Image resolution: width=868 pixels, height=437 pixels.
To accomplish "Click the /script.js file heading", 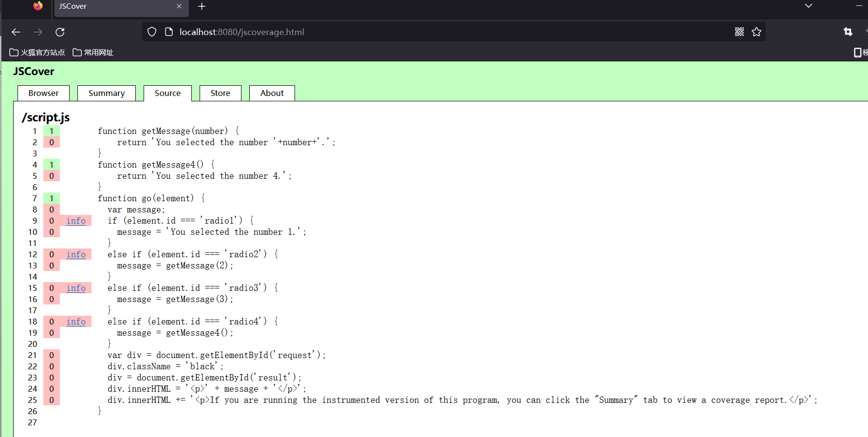I will pyautogui.click(x=46, y=117).
